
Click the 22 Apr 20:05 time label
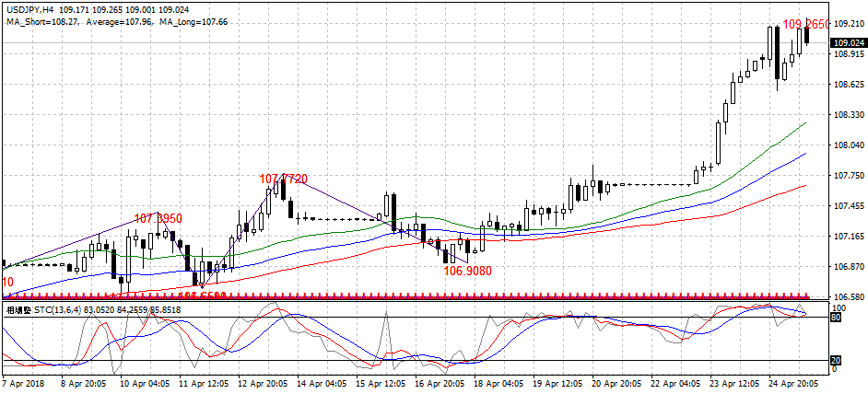(x=674, y=383)
